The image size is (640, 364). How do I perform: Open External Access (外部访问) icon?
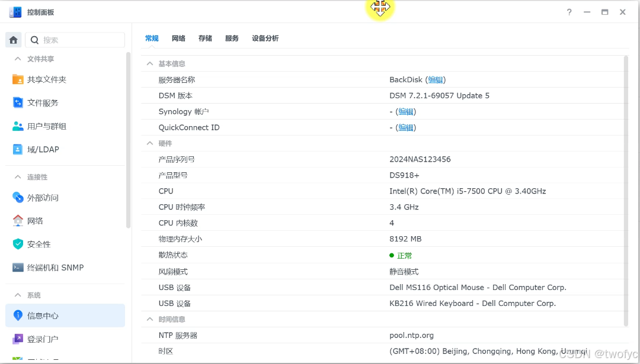[18, 197]
